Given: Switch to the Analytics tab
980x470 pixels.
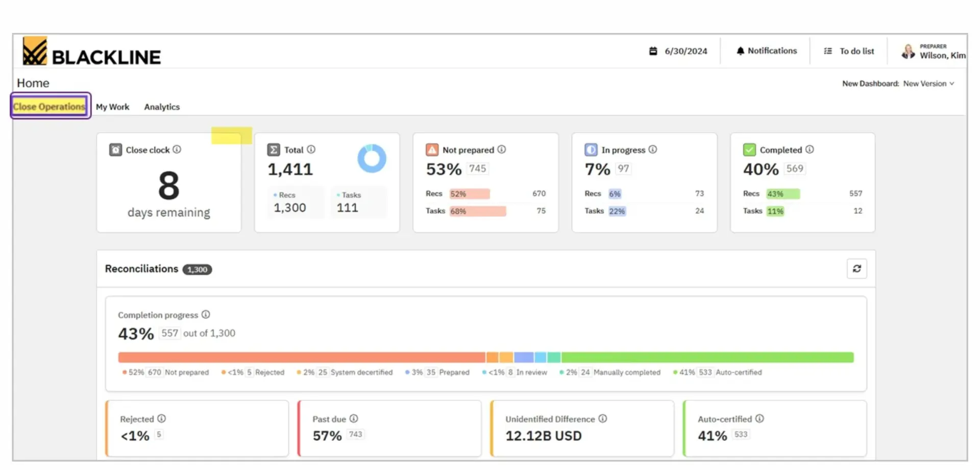Looking at the screenshot, I should tap(162, 107).
